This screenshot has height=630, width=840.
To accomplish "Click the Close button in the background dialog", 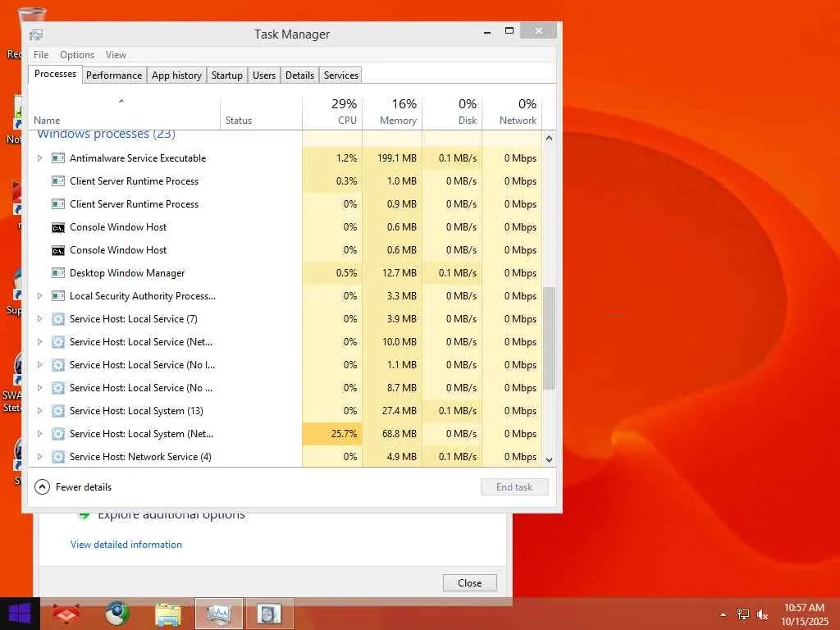I will point(470,583).
